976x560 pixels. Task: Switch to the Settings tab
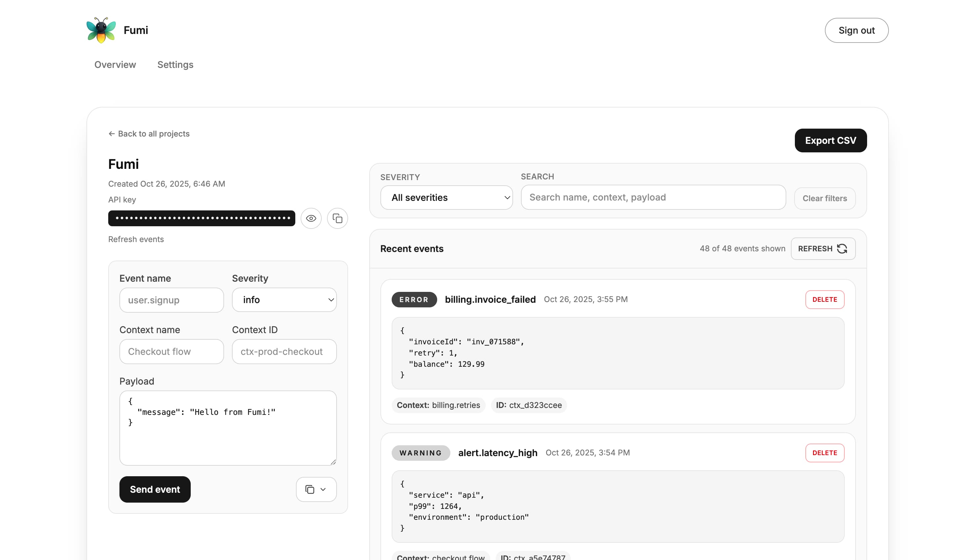[176, 65]
